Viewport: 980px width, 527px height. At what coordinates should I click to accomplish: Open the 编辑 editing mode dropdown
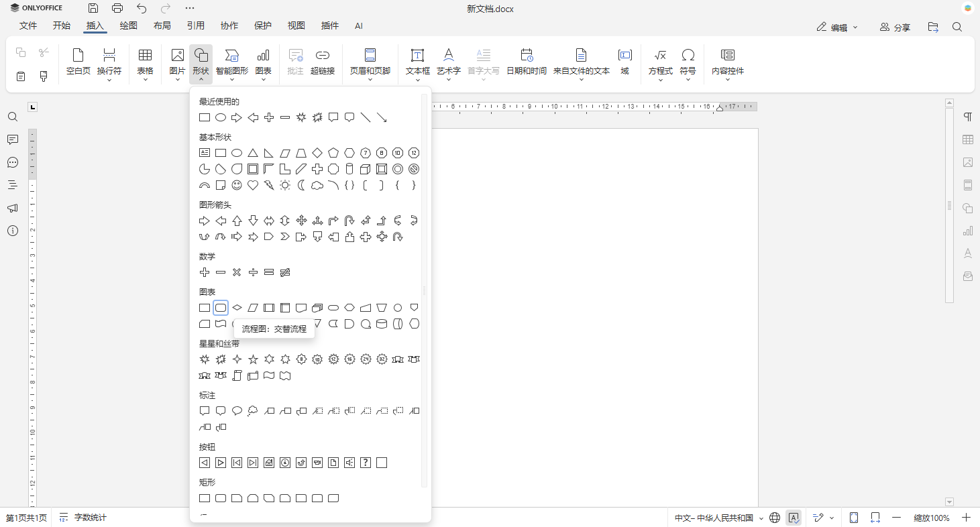[837, 27]
